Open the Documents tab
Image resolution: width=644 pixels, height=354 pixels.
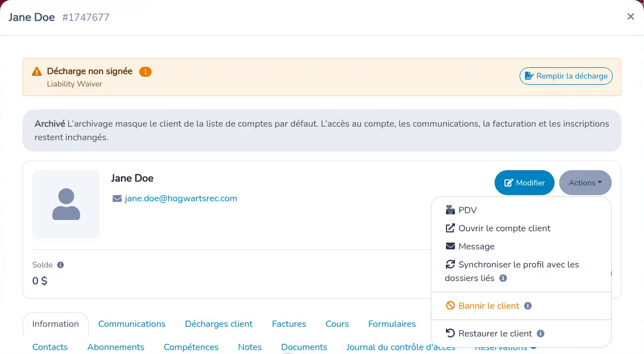pyautogui.click(x=304, y=347)
